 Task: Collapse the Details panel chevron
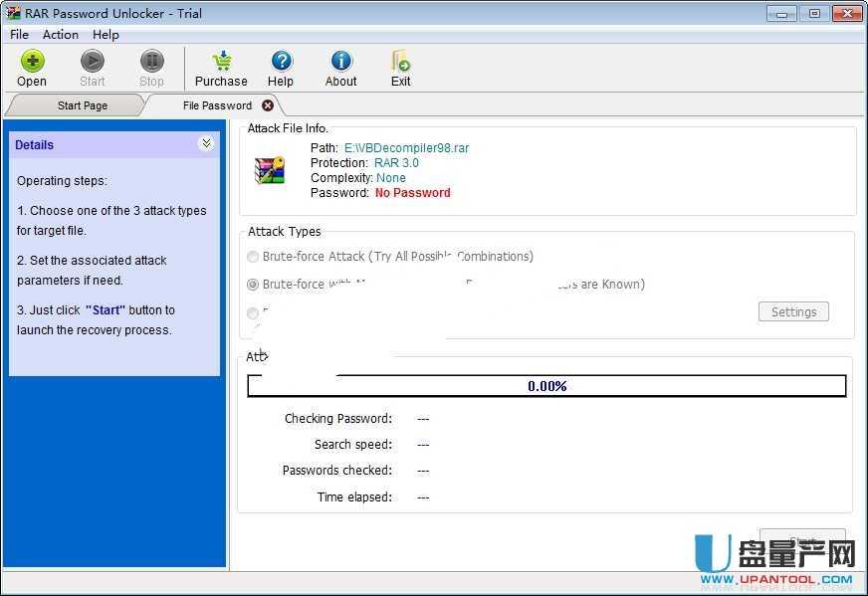point(206,144)
